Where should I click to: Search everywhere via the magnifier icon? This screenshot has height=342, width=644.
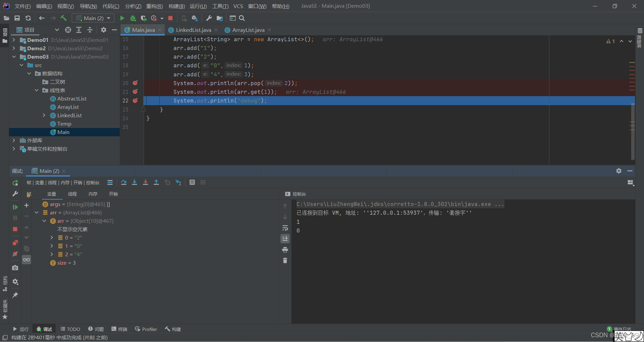[242, 18]
